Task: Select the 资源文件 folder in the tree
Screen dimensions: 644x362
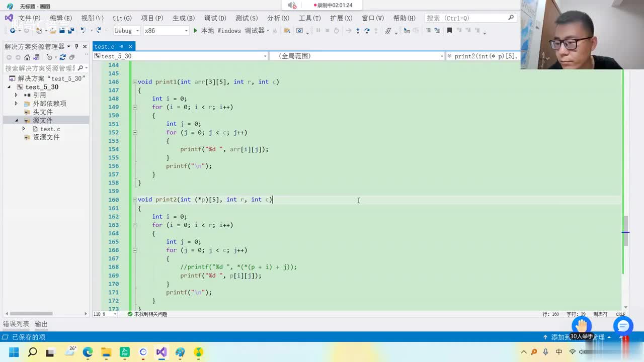Action: 46,137
